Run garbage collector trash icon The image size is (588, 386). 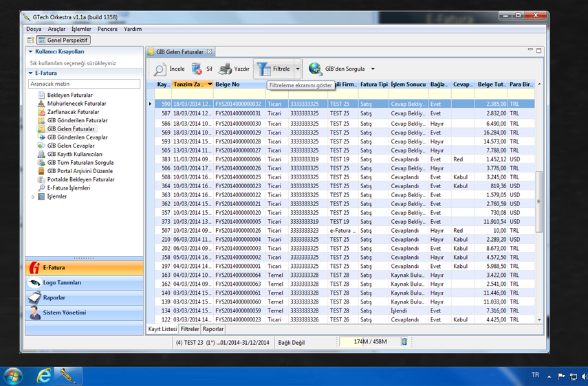tap(404, 341)
